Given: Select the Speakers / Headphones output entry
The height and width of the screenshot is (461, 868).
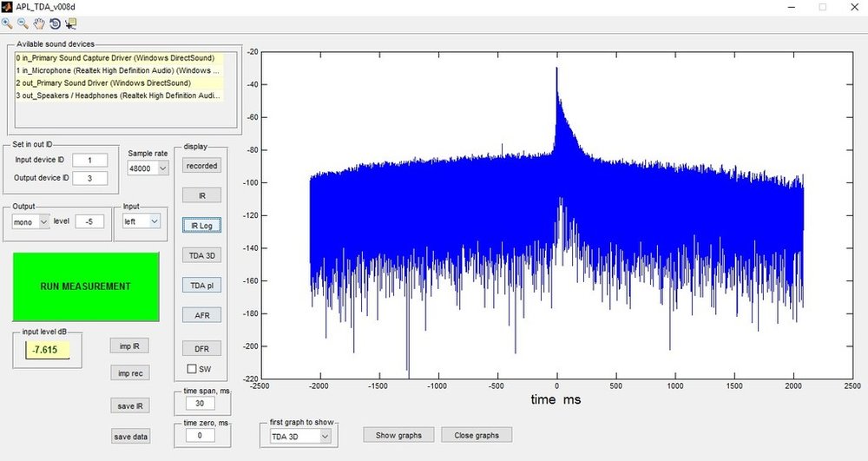Looking at the screenshot, I should (119, 95).
